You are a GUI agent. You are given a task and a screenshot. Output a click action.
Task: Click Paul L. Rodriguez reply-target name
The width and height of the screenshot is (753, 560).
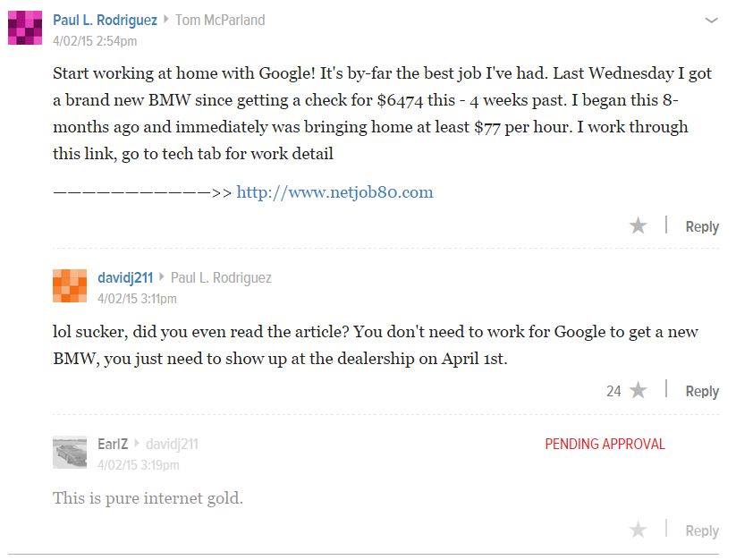pyautogui.click(x=221, y=278)
